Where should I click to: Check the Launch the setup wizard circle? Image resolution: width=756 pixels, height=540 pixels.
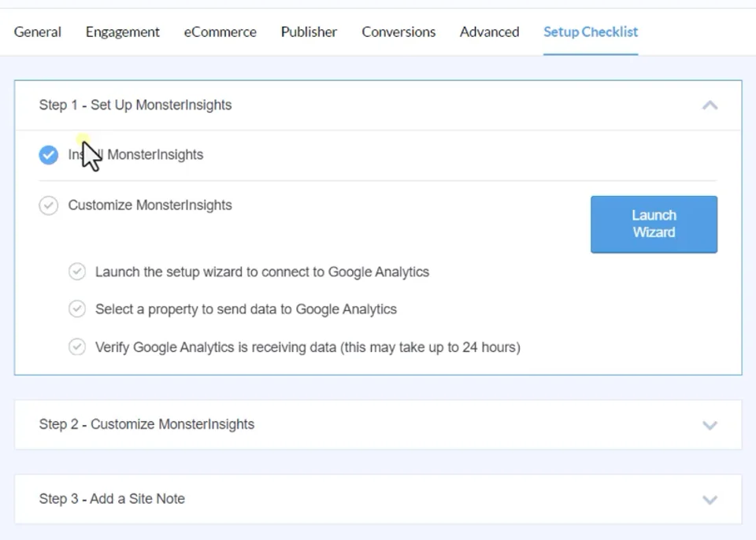coord(77,272)
